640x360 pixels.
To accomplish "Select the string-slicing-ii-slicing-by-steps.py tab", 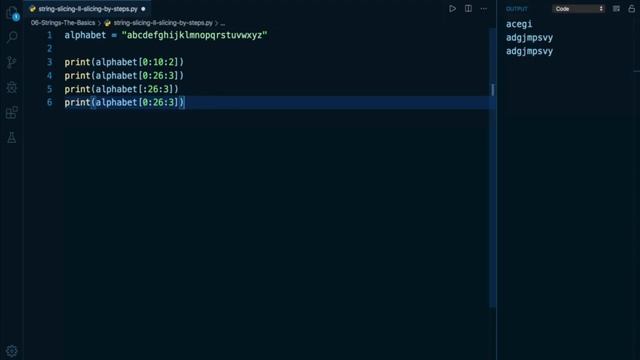I will coord(88,9).
